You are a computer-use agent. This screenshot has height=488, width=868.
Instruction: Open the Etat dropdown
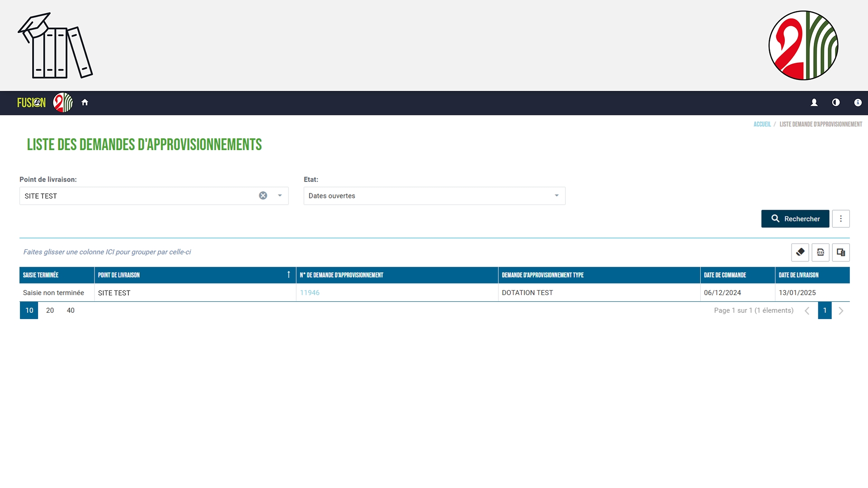point(434,196)
